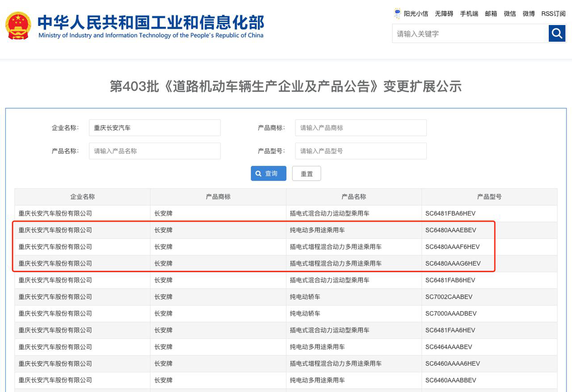Click 长安牌 in the SC6480AAAEBEV row
572x392 pixels.
pos(164,230)
